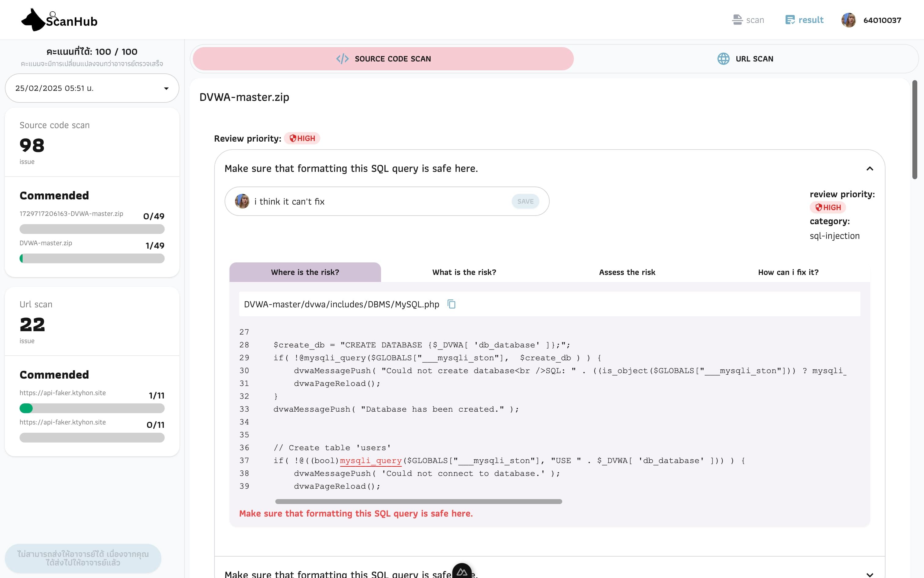Image resolution: width=924 pixels, height=578 pixels.
Task: Click the Url scan 22 issue count
Action: click(32, 324)
